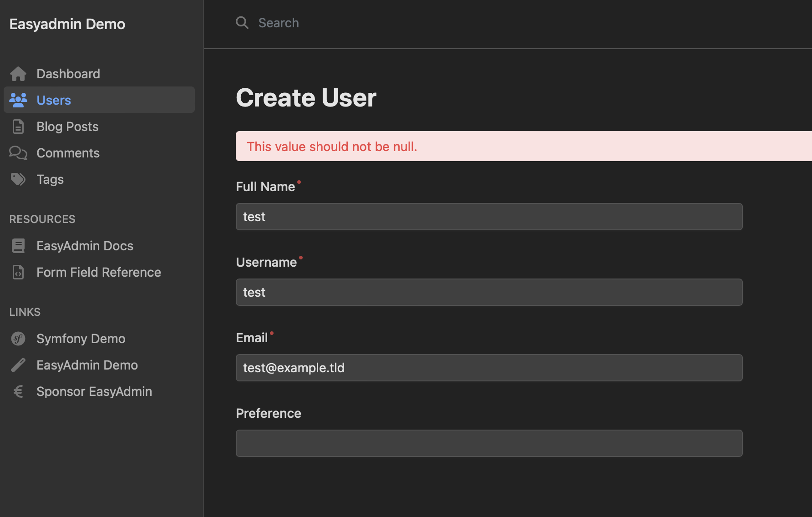The width and height of the screenshot is (812, 517).
Task: Select the Tags label icon
Action: tap(18, 179)
